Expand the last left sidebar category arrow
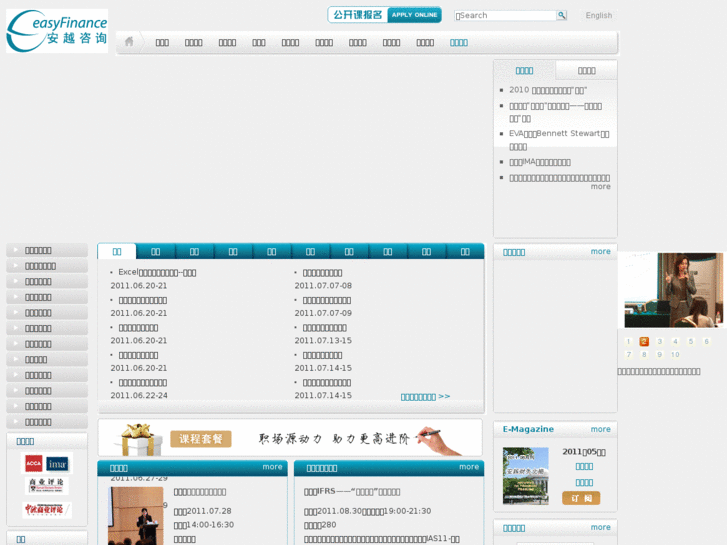727x545 pixels. [16, 422]
